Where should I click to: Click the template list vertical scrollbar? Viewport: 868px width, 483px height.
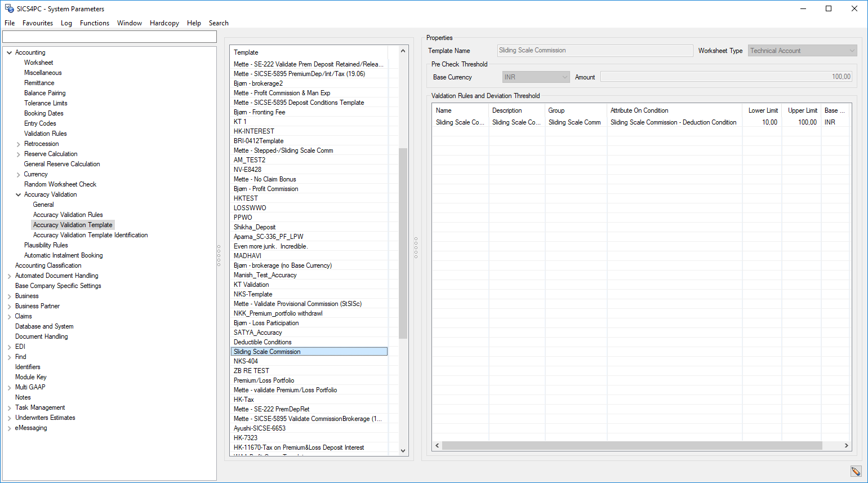(x=402, y=237)
